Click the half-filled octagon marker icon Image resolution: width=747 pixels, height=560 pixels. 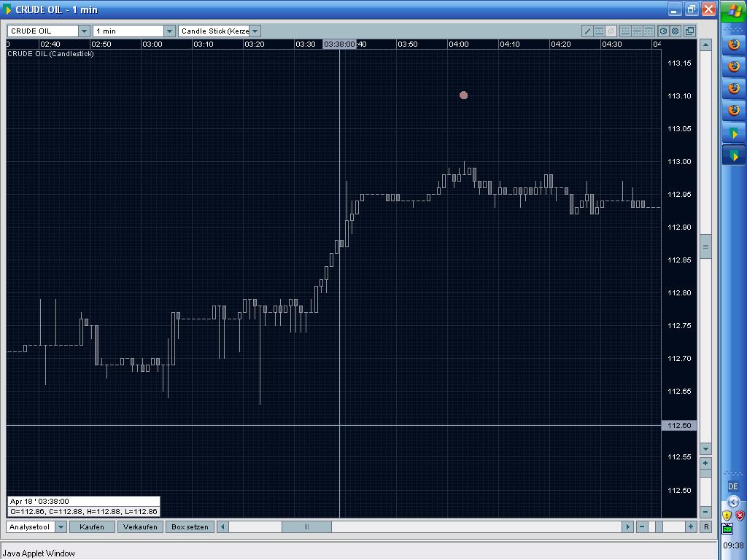pyautogui.click(x=663, y=31)
